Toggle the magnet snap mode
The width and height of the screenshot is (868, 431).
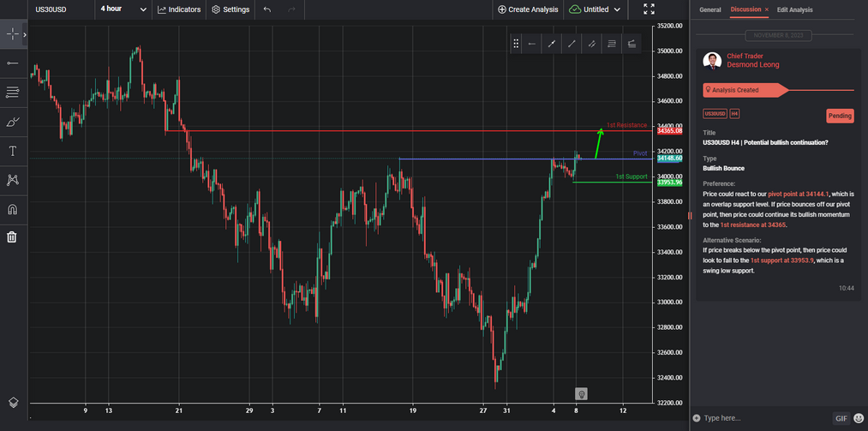12,208
